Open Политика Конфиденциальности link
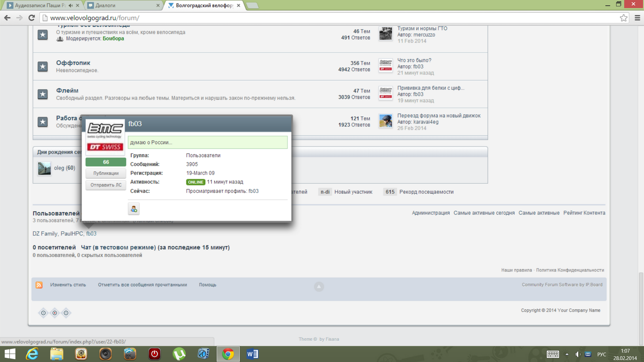The height and width of the screenshot is (362, 644). point(570,270)
